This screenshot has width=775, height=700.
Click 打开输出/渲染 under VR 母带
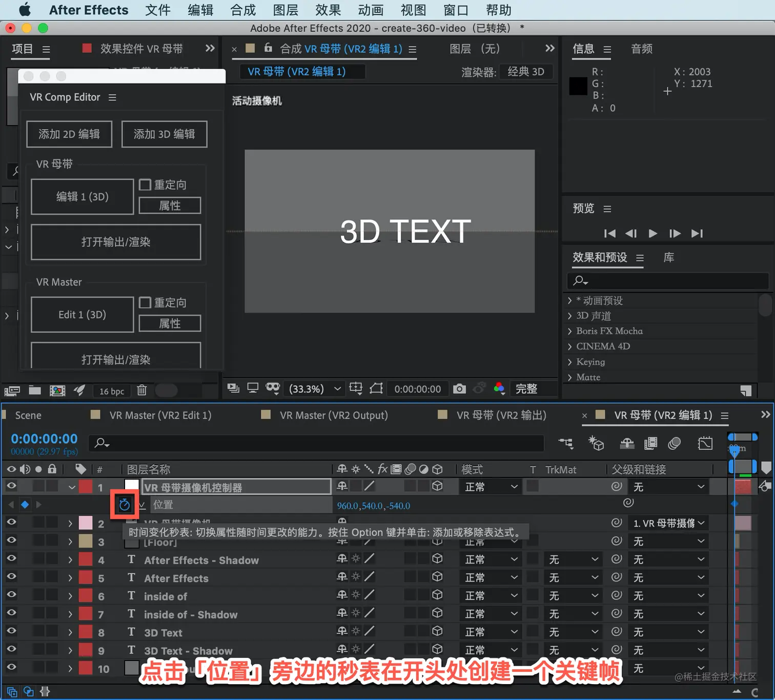pyautogui.click(x=116, y=242)
